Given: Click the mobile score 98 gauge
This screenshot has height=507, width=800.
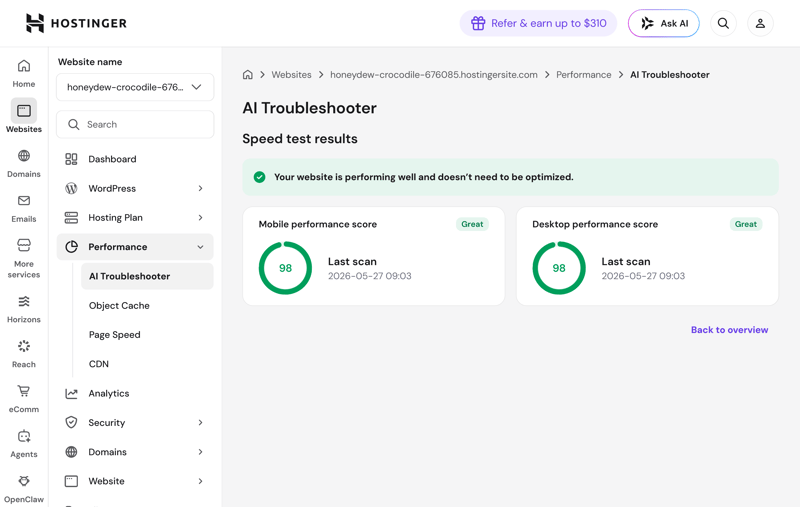Looking at the screenshot, I should click(x=285, y=268).
